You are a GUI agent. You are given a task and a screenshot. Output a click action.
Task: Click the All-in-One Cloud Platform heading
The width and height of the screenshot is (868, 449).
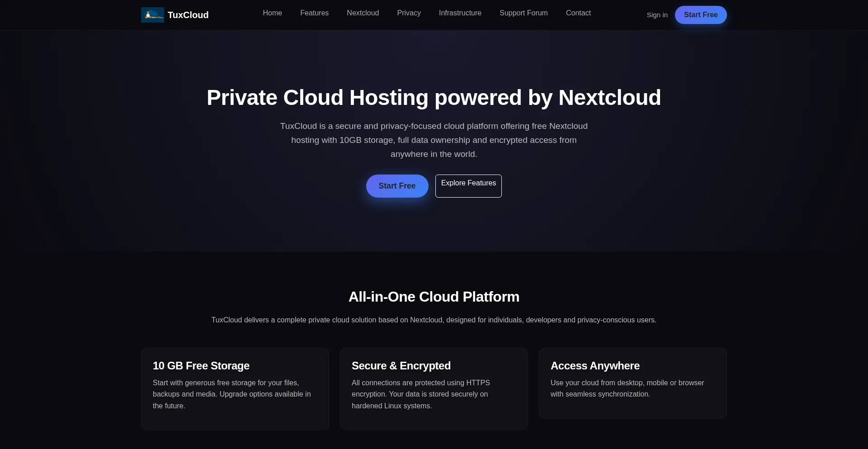(434, 297)
